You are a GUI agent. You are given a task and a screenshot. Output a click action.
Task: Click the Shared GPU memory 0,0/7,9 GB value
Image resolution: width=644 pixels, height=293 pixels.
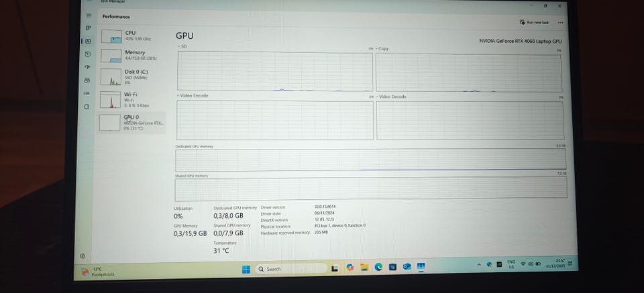coord(228,233)
